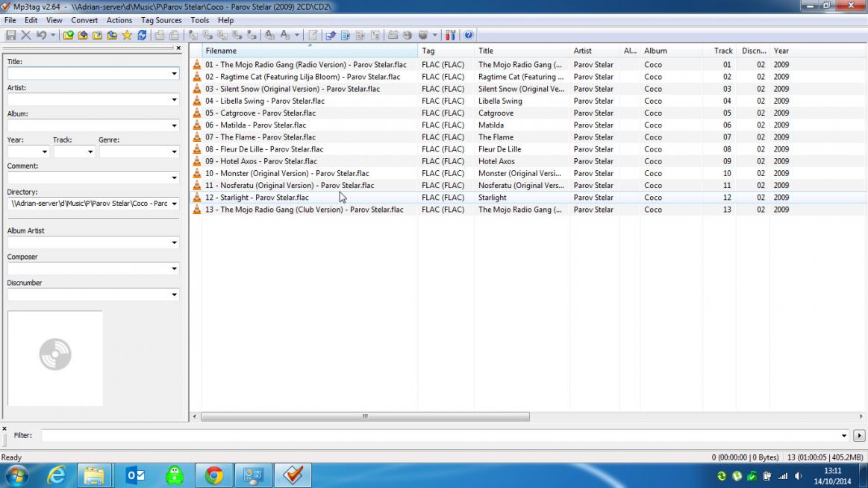The width and height of the screenshot is (868, 488).
Task: Click the Remove tag X icon
Action: (26, 35)
